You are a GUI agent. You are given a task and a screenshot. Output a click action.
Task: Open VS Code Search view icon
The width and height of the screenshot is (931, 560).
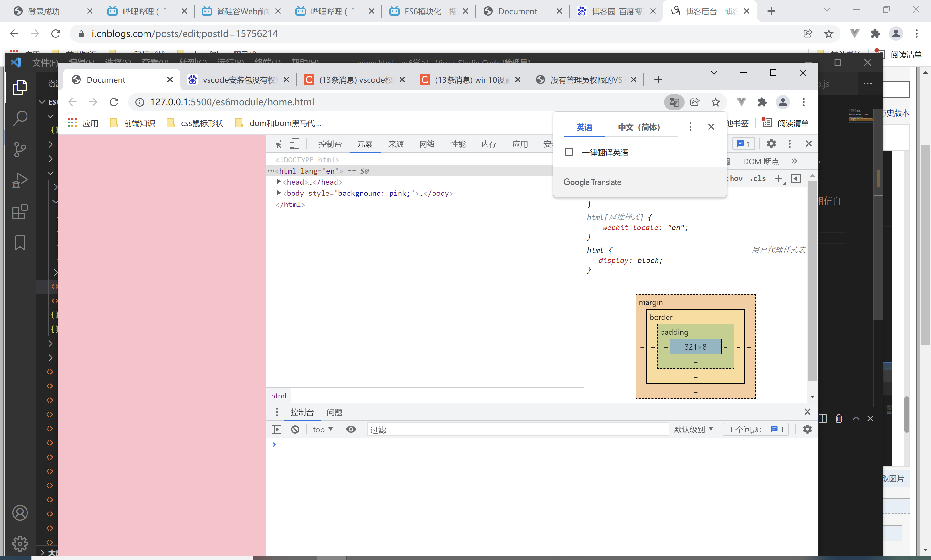[20, 118]
